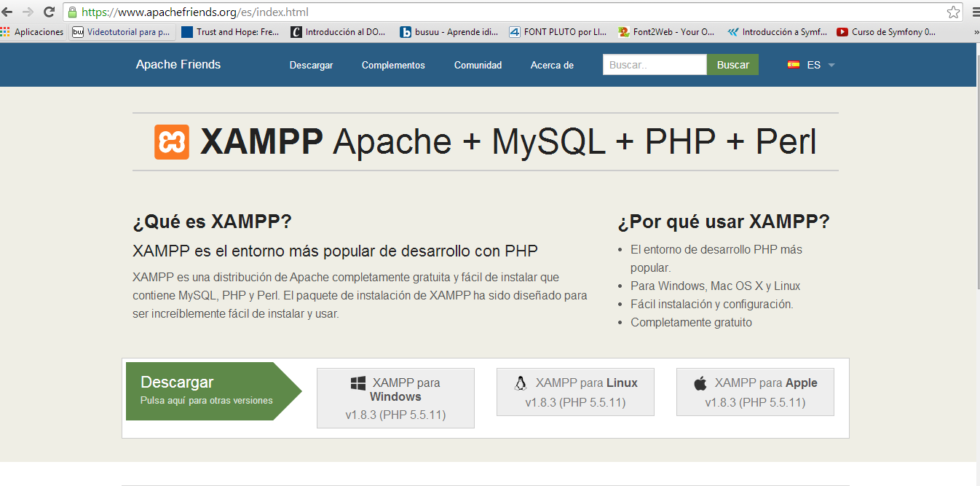This screenshot has width=980, height=486.
Task: Open the Aplicaciones apps grid
Action: [32, 32]
